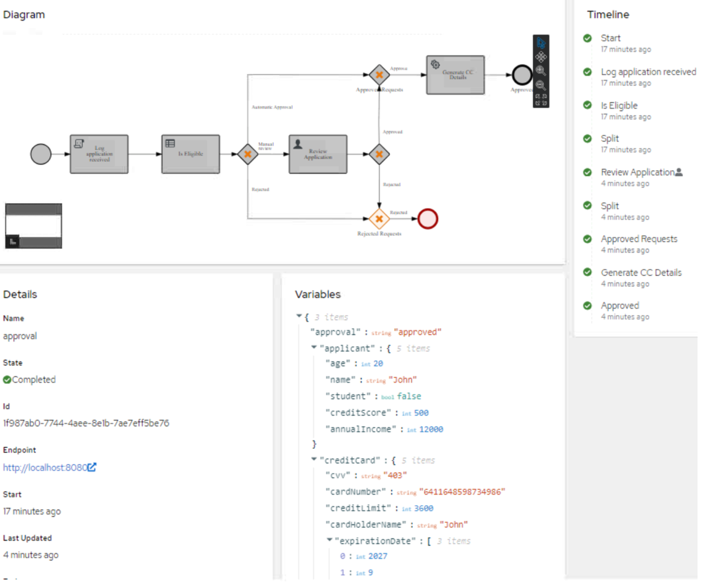Click user icon beside Review Application
The height and width of the screenshot is (582, 728).
679,172
